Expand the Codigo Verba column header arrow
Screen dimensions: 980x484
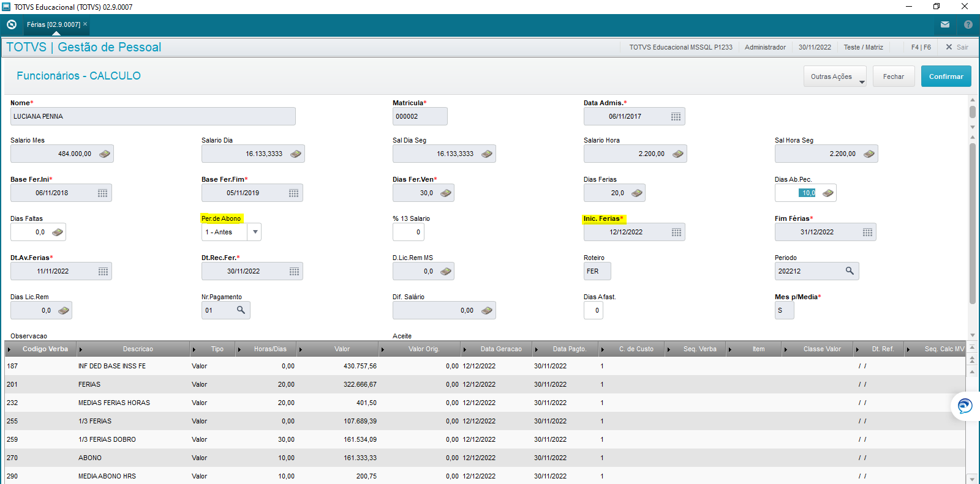coord(9,349)
